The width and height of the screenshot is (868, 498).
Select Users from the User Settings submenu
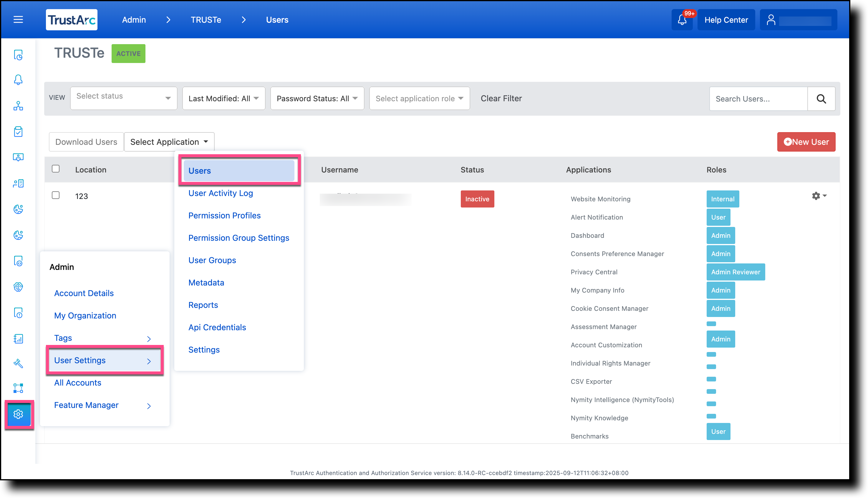pos(239,170)
